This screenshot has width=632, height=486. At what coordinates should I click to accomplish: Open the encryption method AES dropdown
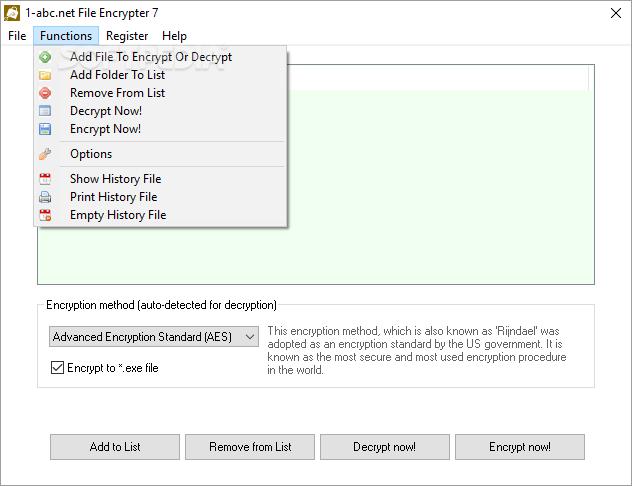pyautogui.click(x=154, y=336)
